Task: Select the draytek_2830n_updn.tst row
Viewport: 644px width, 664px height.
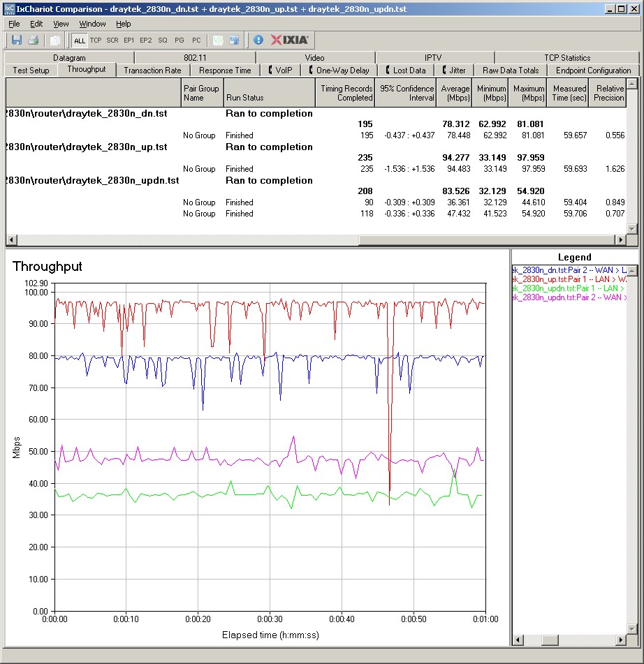Action: (x=316, y=180)
